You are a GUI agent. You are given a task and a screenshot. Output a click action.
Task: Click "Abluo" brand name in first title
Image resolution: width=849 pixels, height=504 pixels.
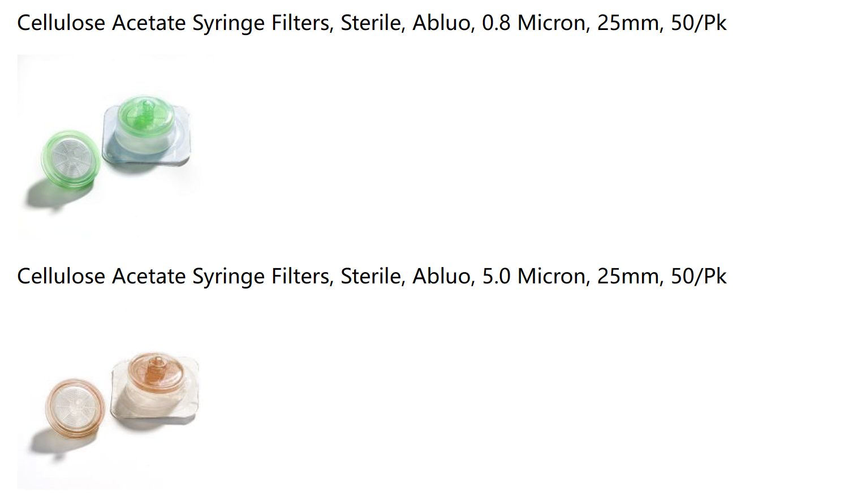(442, 23)
